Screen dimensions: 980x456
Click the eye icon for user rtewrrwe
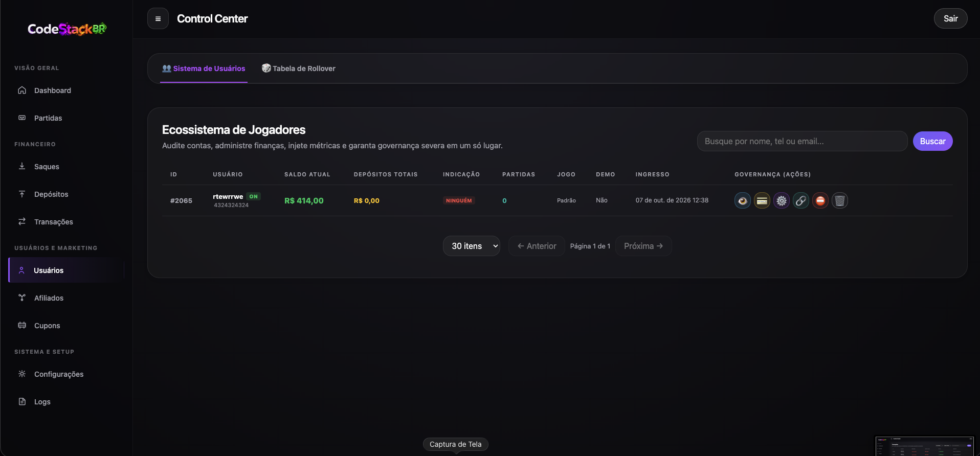tap(743, 200)
